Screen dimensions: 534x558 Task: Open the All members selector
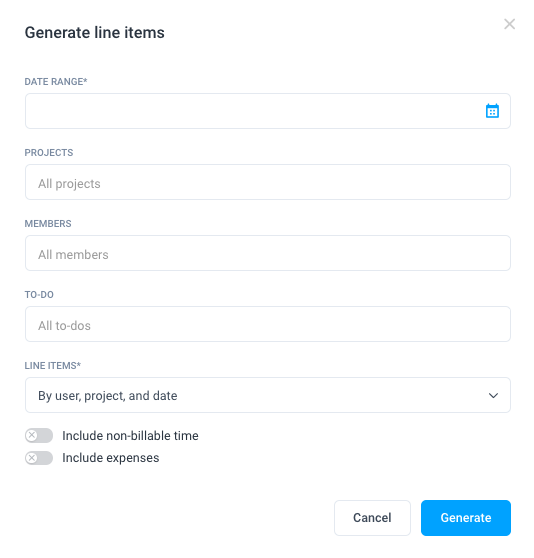268,253
